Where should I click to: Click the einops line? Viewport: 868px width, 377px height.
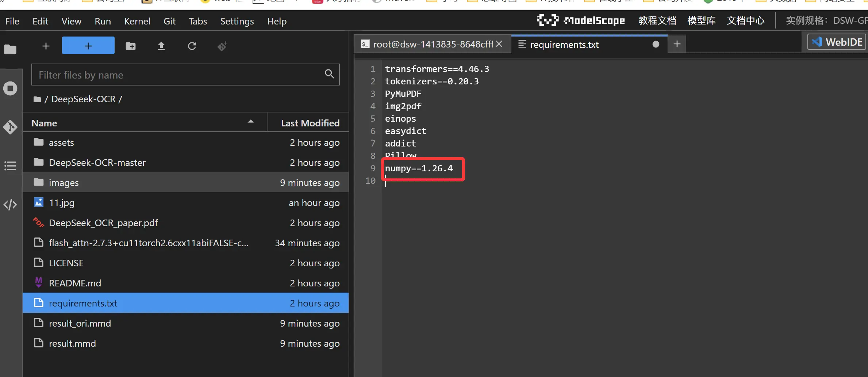point(400,119)
